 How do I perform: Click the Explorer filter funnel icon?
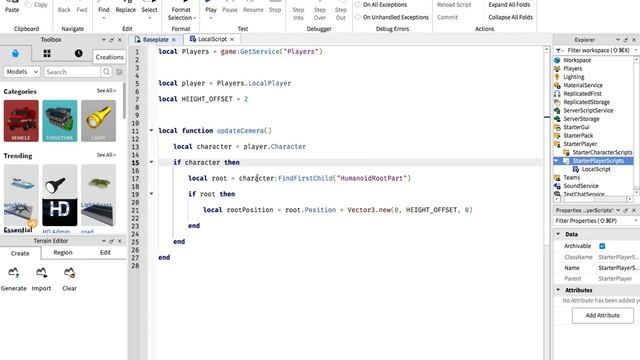558,50
